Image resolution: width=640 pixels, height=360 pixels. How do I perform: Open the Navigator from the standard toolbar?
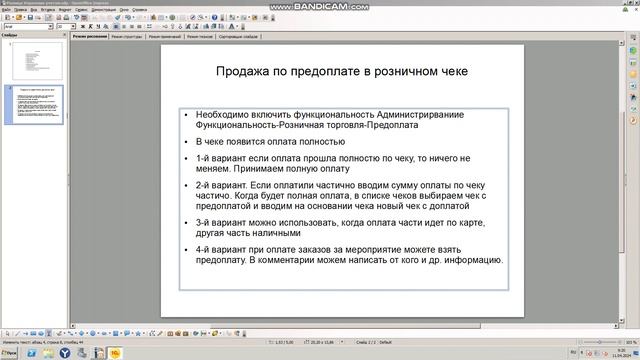click(192, 18)
